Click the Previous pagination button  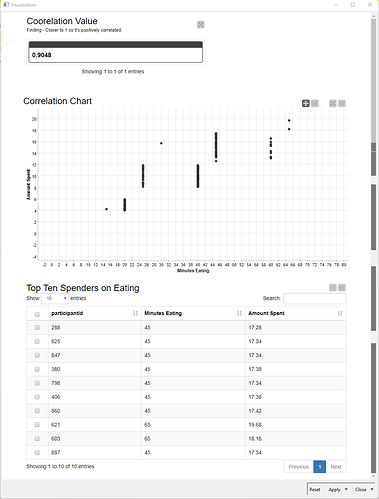[299, 467]
